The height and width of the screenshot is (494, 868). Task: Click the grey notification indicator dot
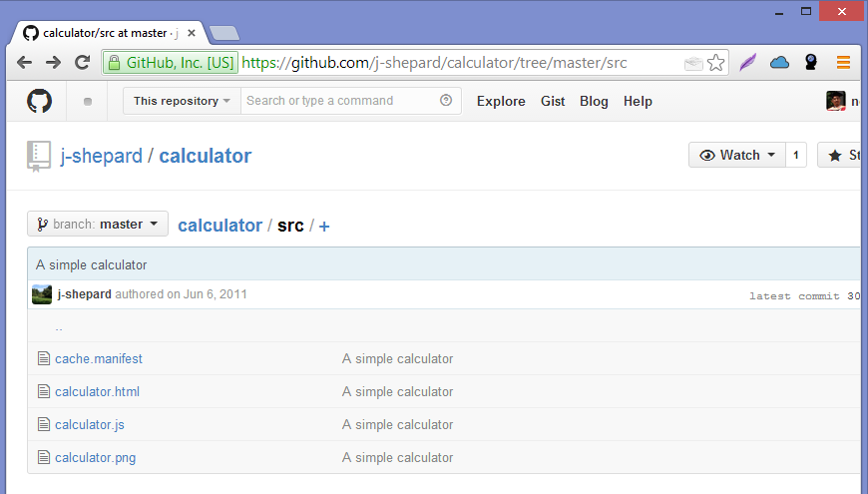coord(88,102)
